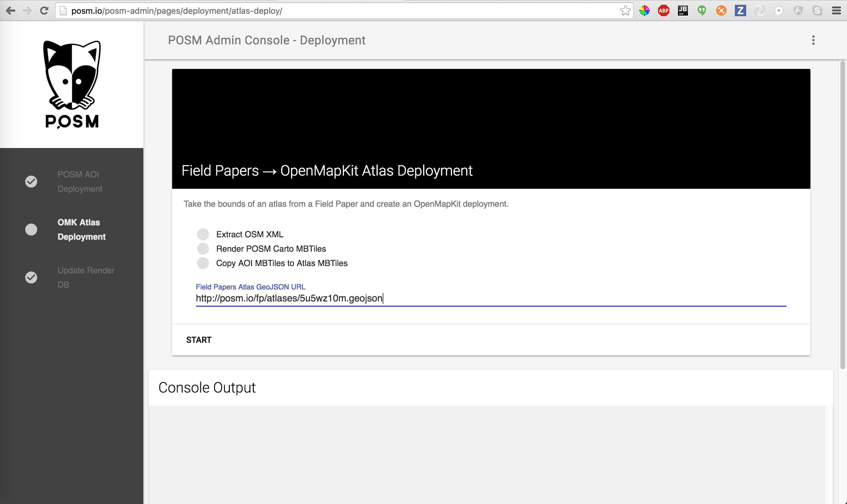
Task: Reload the page with refresh icon
Action: pos(44,11)
